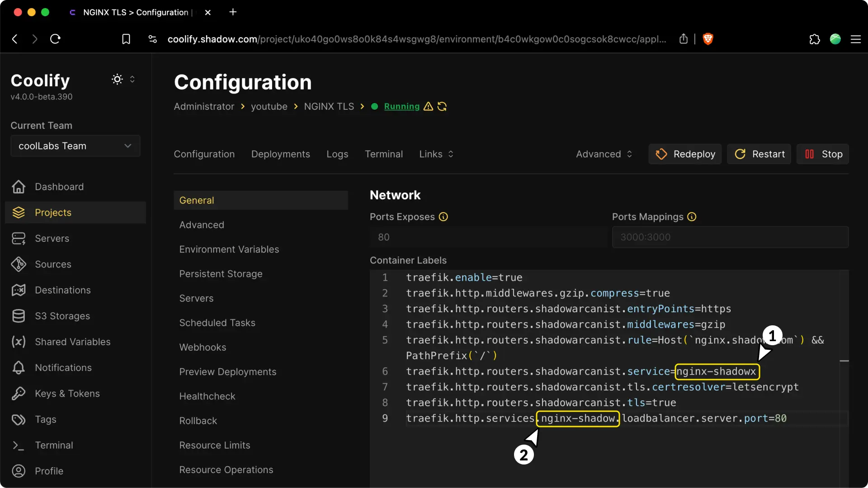
Task: Toggle the light/dark theme sun icon
Action: [117, 79]
